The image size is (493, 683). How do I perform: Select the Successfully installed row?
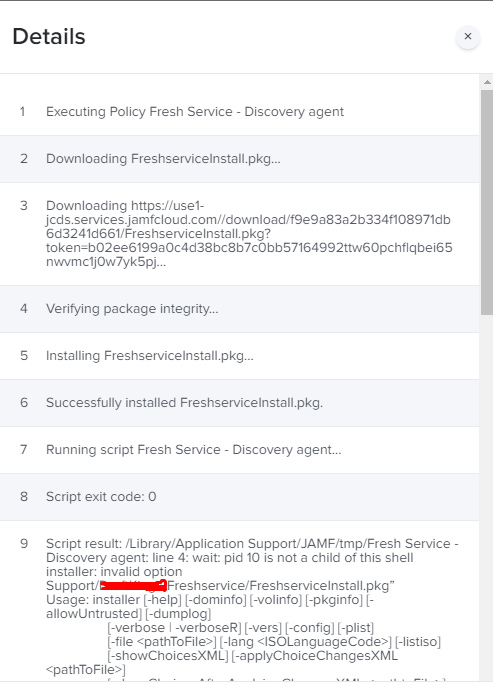coord(240,403)
